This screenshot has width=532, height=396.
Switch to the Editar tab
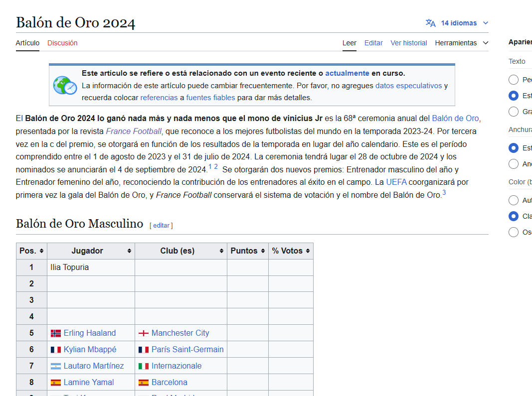(x=373, y=43)
